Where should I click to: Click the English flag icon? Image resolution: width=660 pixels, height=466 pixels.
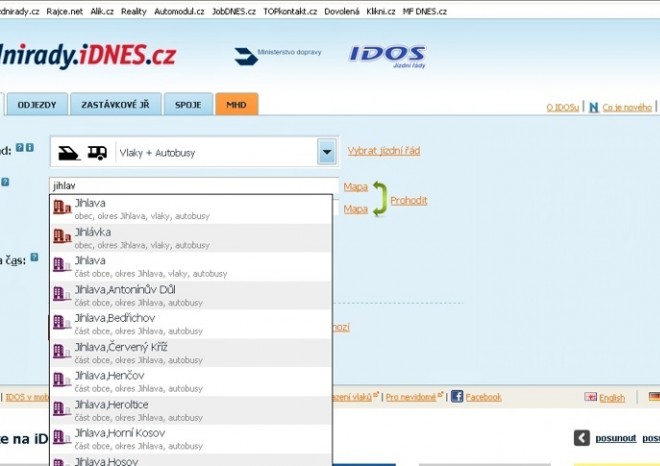tap(591, 397)
